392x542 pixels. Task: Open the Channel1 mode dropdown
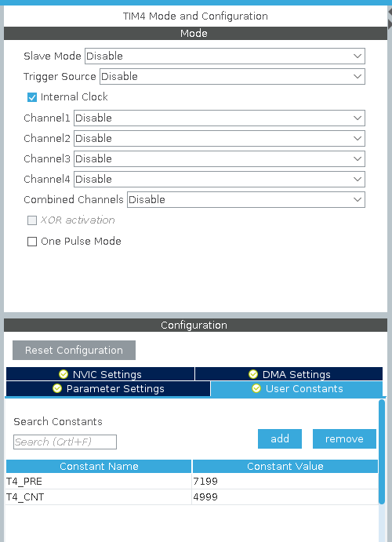coord(220,118)
